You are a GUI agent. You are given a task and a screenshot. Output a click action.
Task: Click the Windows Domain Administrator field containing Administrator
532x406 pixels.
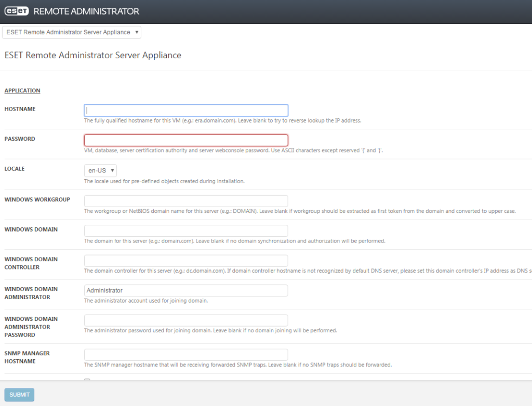[x=186, y=290]
